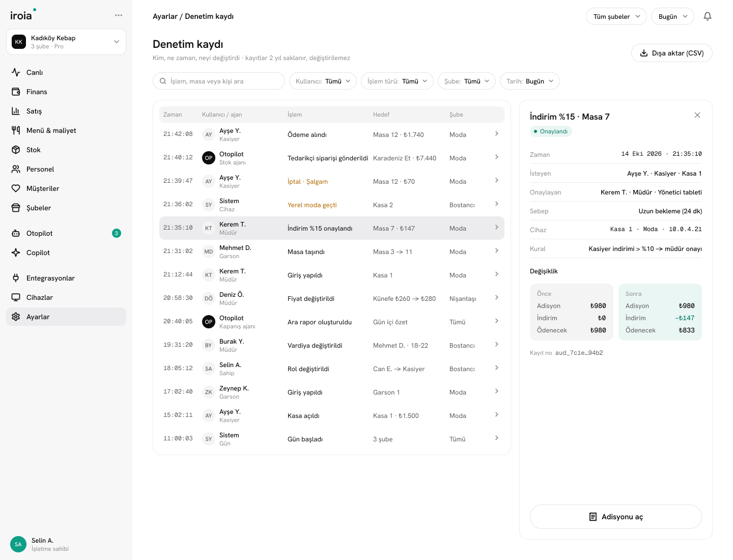Screen dimensions: 733x560
Task: Expand the Ödeme alındı row chevron
Action: [497, 133]
